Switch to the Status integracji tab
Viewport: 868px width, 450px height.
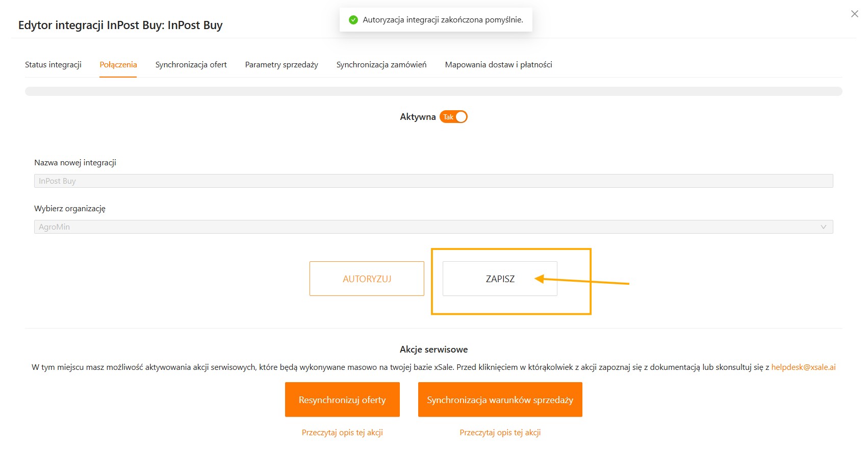click(53, 65)
